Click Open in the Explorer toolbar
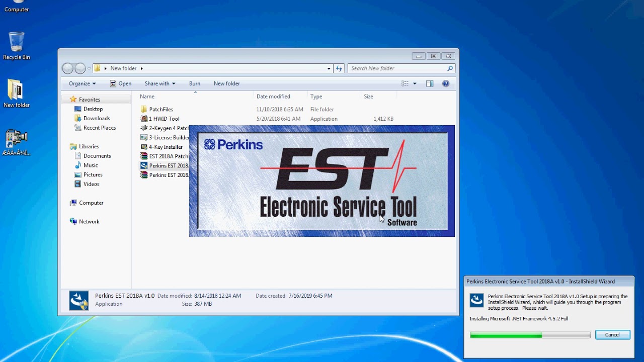Viewport: 644px width, 362px height. [x=121, y=83]
